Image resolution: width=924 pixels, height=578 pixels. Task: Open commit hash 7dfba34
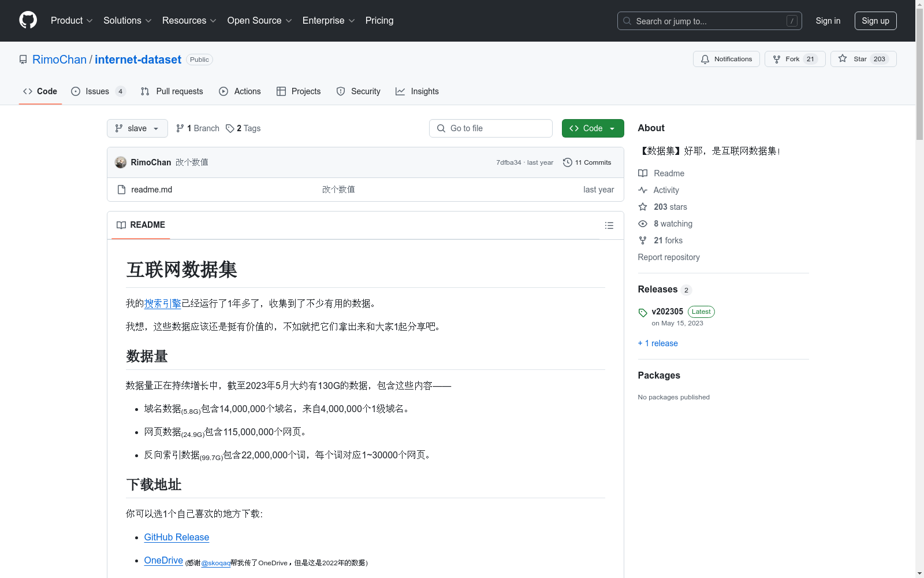pyautogui.click(x=508, y=162)
